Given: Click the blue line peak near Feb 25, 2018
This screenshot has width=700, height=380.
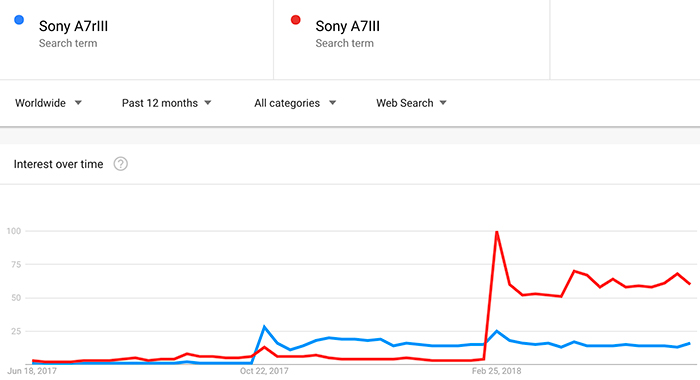Looking at the screenshot, I should pyautogui.click(x=496, y=331).
